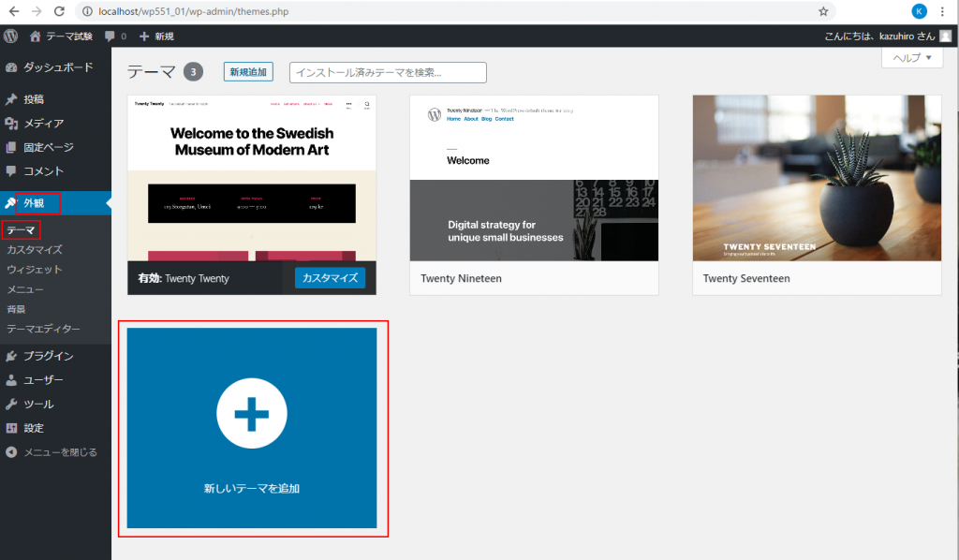Open the ダッシュボード menu item

click(x=56, y=67)
